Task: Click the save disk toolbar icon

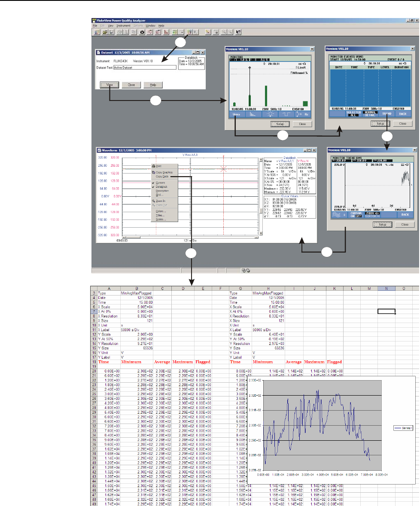Action: 111,32
